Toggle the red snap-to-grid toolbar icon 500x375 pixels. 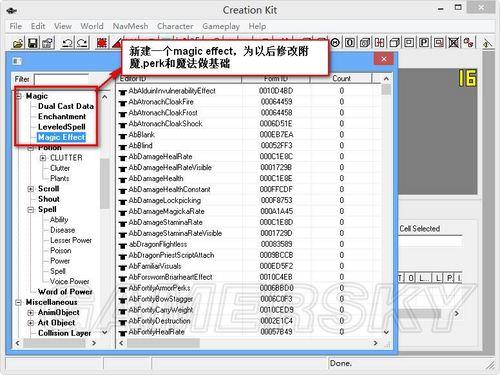point(102,43)
